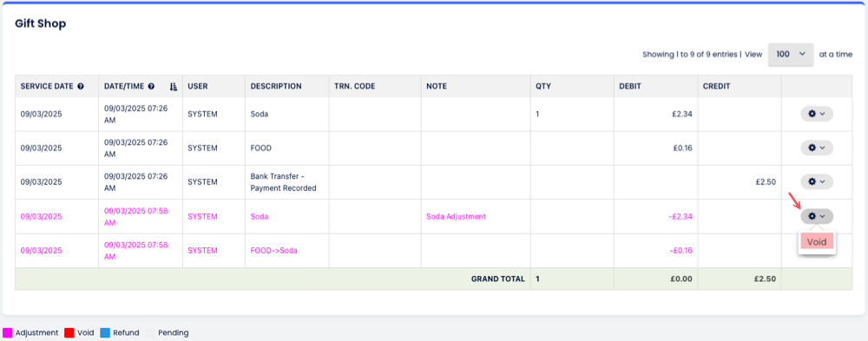Click the red Void legend swatch
Image resolution: width=868 pixels, height=341 pixels.
69,332
